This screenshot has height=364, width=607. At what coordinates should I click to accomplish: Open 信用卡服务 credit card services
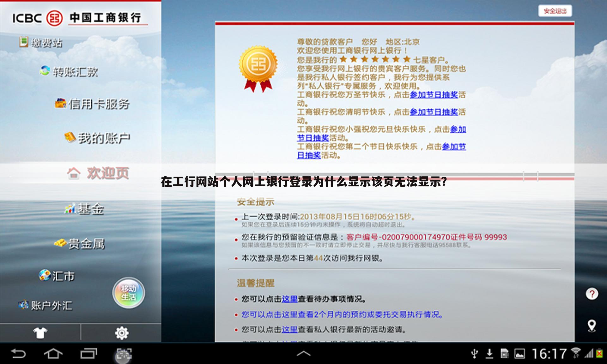click(92, 104)
